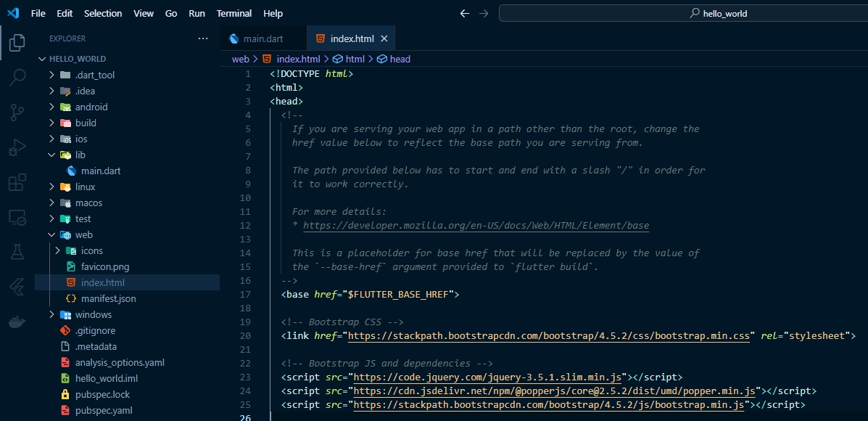The image size is (868, 421).
Task: Open the Docker view in activity bar
Action: [x=17, y=322]
